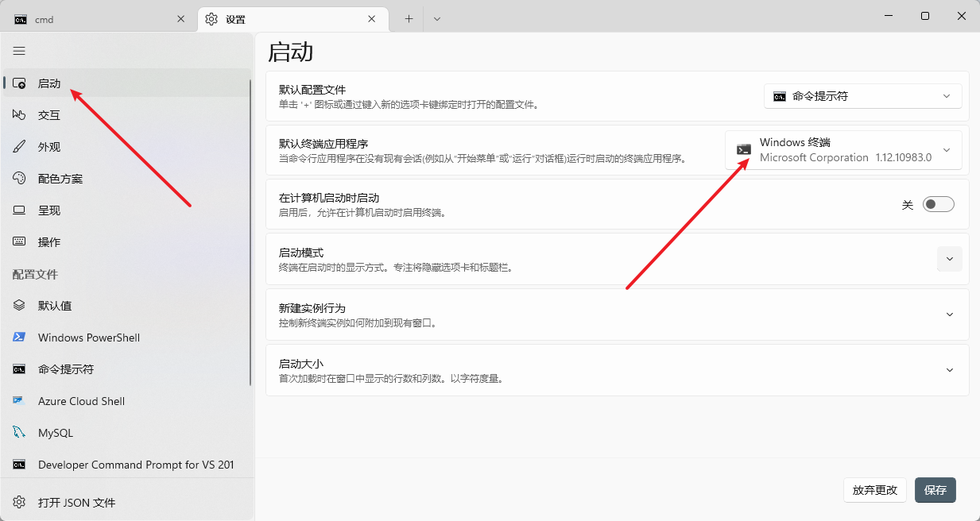This screenshot has height=521, width=980.
Task: Select 操作 in settings sidebar
Action: [127, 242]
